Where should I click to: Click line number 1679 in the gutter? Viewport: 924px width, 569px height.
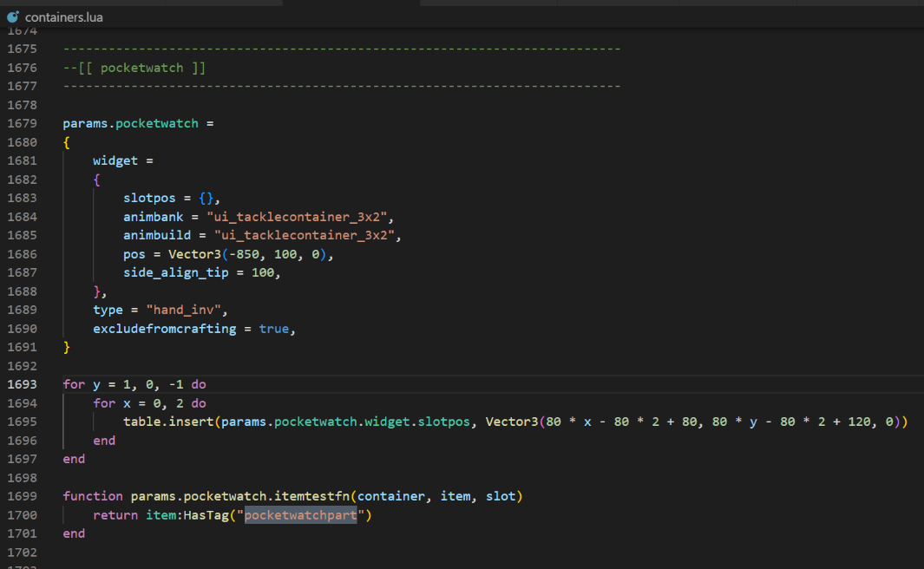(x=22, y=123)
